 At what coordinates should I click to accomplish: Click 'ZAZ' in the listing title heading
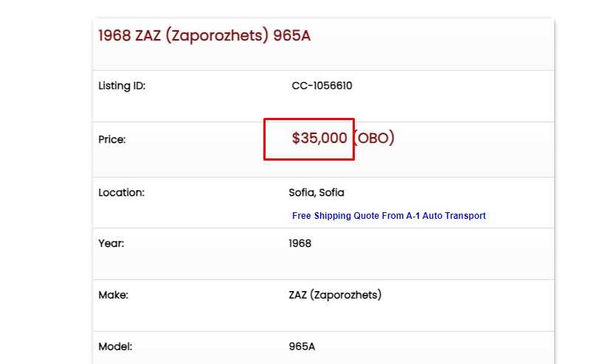pos(148,35)
